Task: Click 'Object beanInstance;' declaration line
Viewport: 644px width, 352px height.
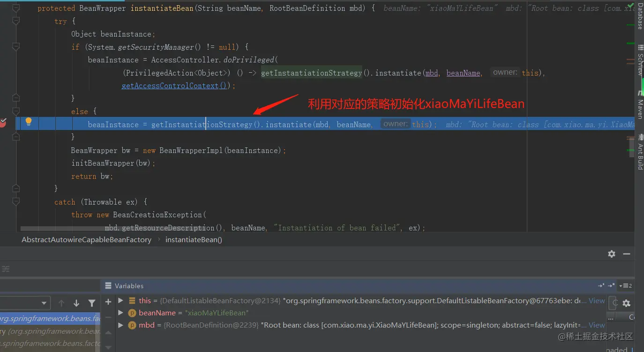Action: coord(113,34)
